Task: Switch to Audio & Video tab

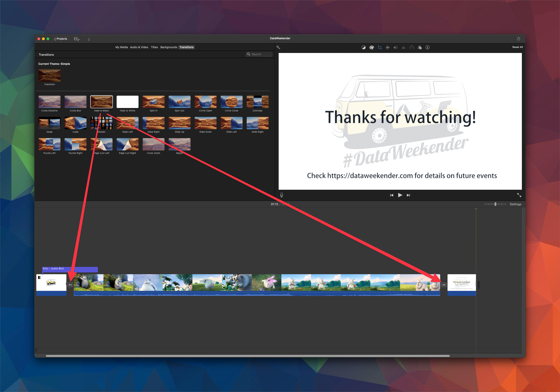Action: click(139, 47)
